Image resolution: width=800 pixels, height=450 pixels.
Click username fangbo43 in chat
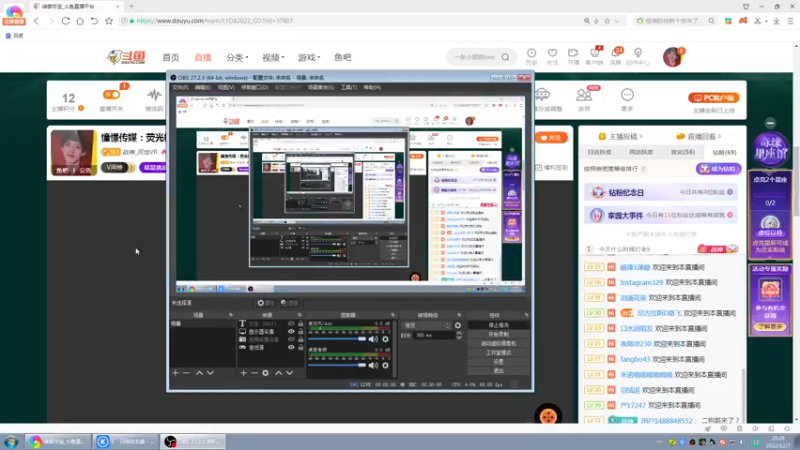pos(635,359)
